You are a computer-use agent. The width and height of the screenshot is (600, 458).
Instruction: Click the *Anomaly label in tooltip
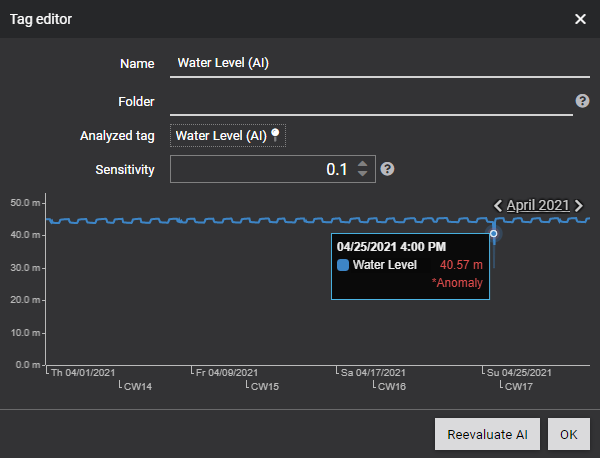coord(457,283)
